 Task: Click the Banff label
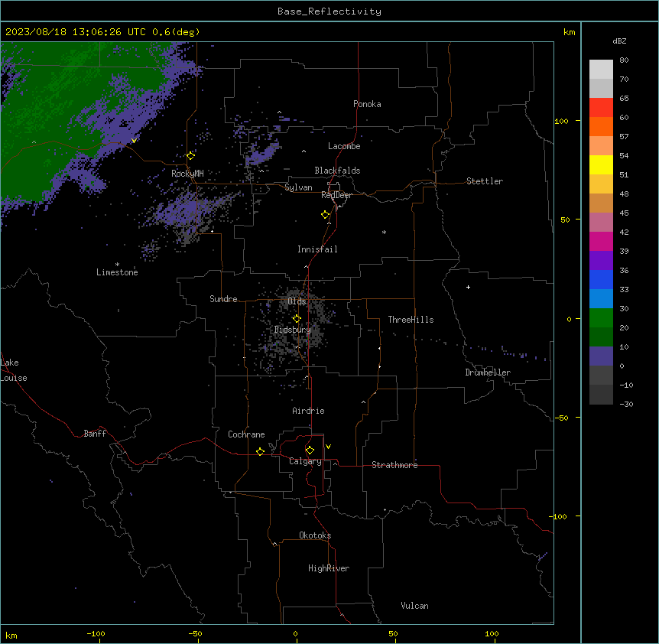click(95, 434)
